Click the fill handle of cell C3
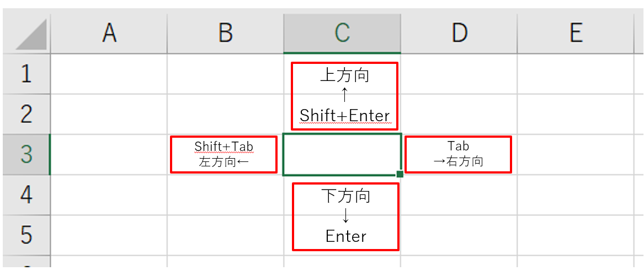Screen dimensions: 644x276 (400, 174)
